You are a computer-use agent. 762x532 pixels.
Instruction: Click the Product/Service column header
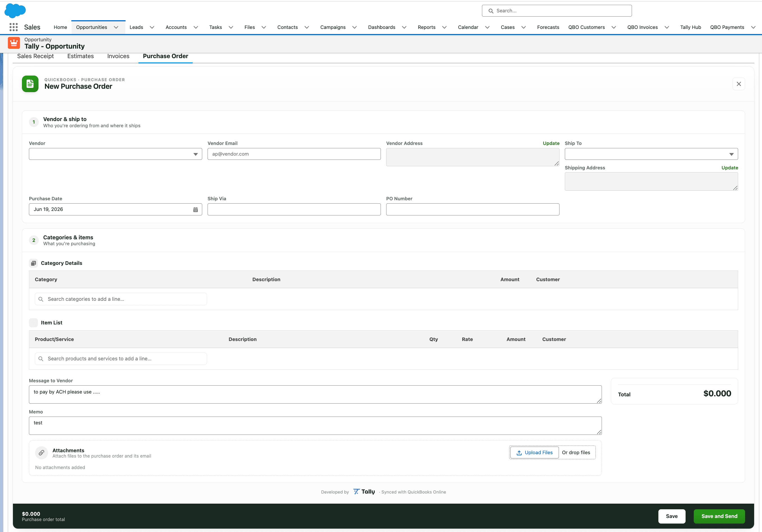coord(54,339)
